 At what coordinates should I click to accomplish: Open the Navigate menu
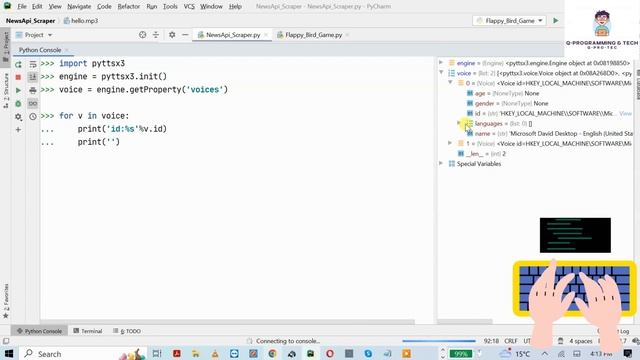click(x=79, y=7)
